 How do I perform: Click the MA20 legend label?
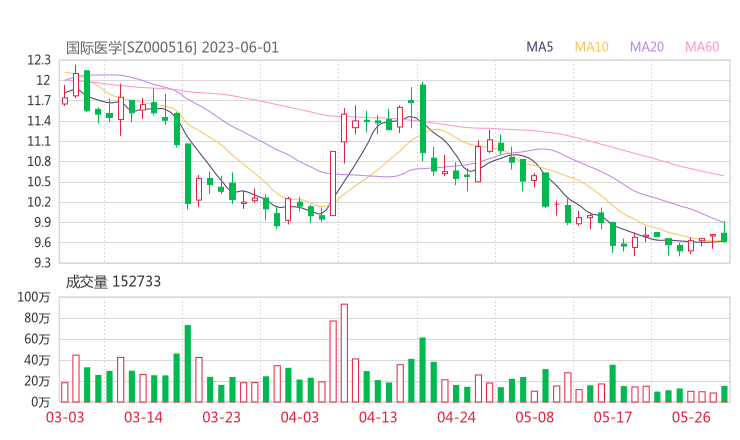coord(647,47)
